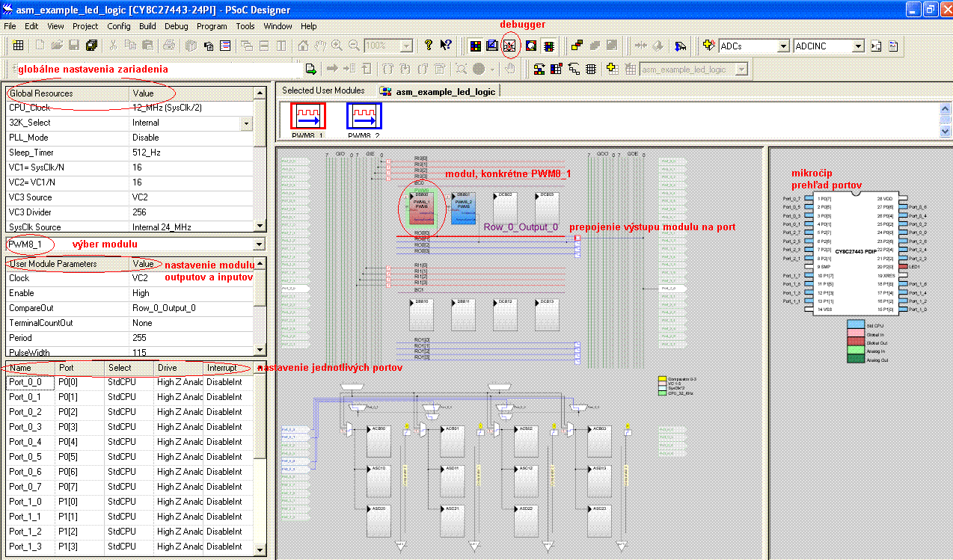This screenshot has height=560, width=953.
Task: Click the CompareOut Row_0_Output_0 value
Action: click(x=191, y=308)
